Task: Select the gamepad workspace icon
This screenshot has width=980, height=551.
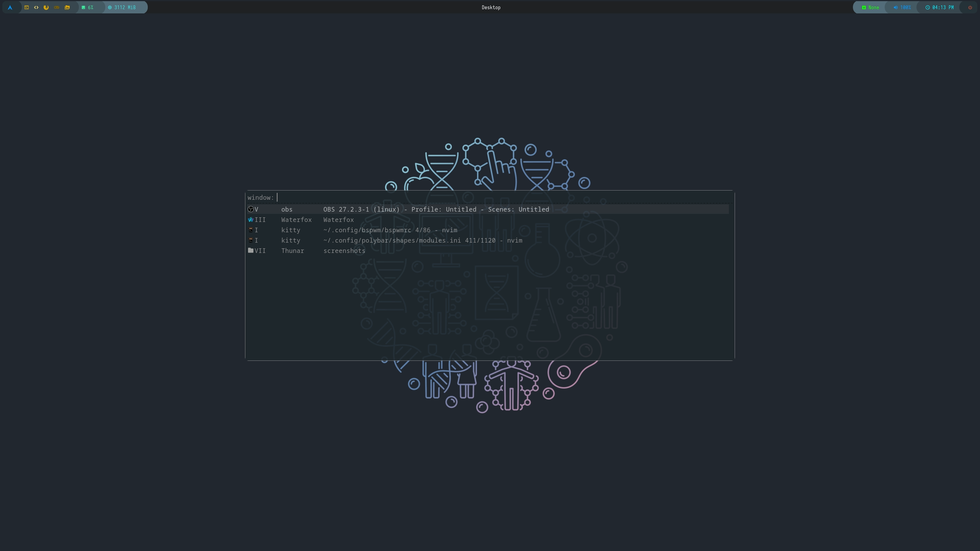Action: pyautogui.click(x=57, y=7)
